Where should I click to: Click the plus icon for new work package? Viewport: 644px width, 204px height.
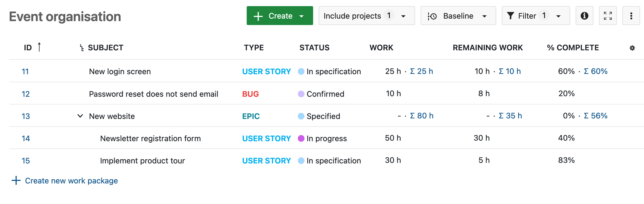pyautogui.click(x=16, y=181)
